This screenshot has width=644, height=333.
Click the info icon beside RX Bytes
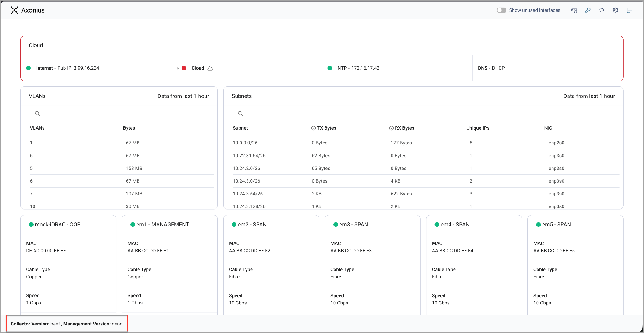pos(391,128)
